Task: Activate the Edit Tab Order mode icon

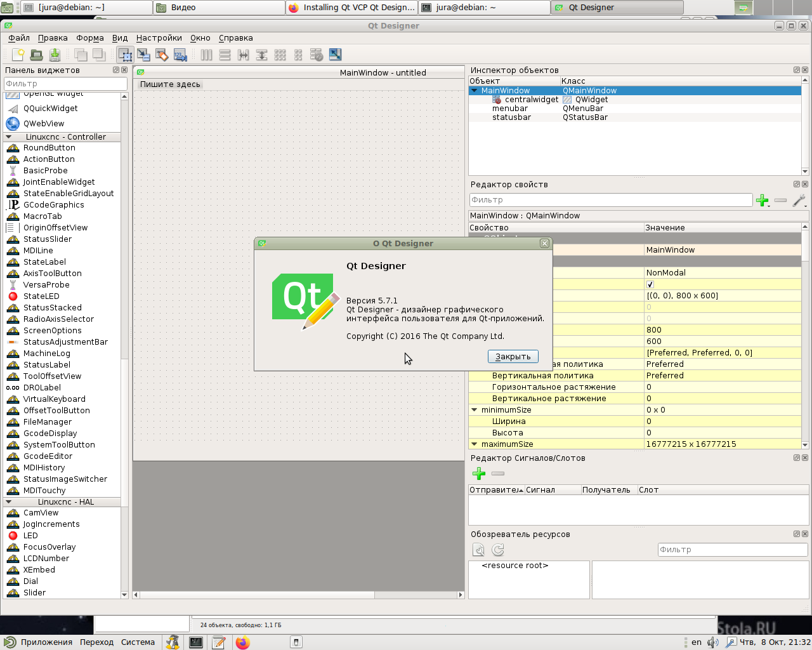Action: [x=180, y=55]
